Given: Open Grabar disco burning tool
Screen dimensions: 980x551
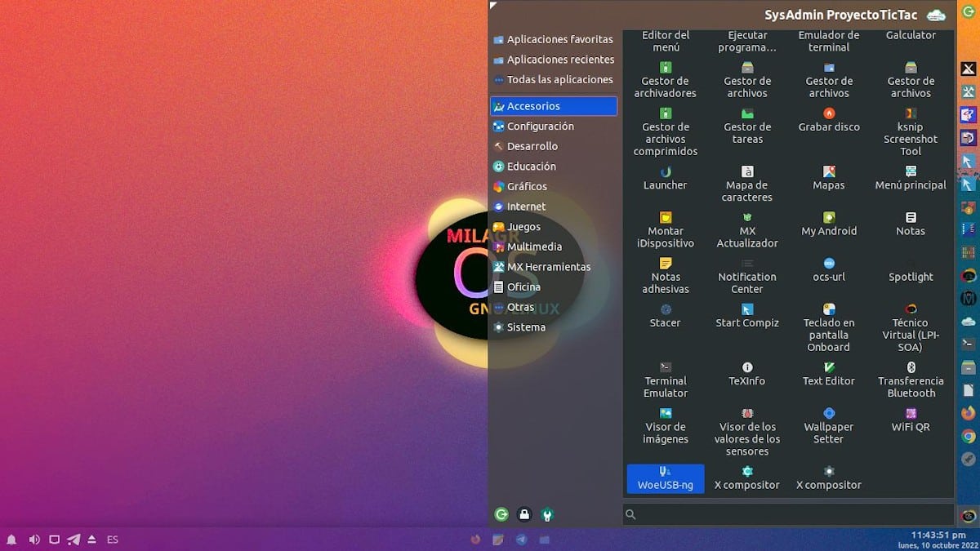Looking at the screenshot, I should pyautogui.click(x=828, y=121).
